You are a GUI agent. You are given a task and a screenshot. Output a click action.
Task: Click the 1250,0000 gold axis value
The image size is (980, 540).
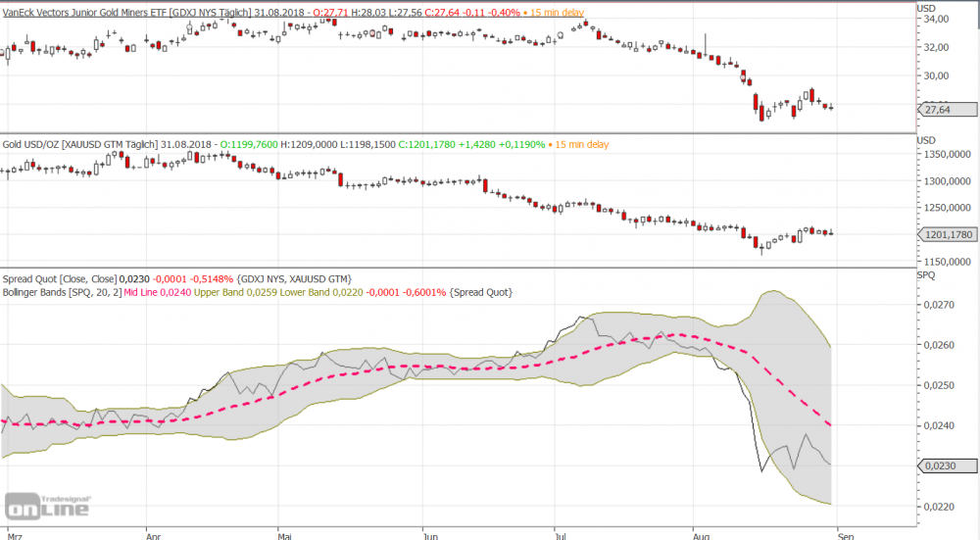tap(948, 208)
